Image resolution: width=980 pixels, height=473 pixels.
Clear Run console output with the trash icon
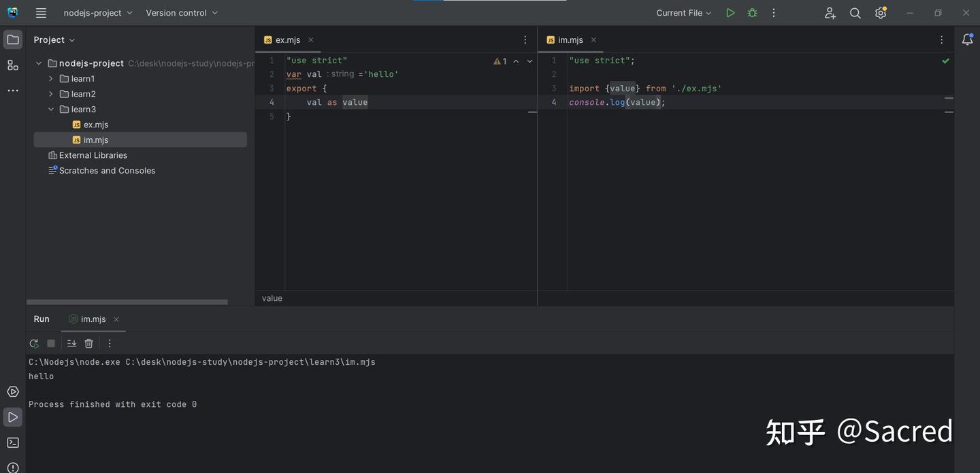click(x=88, y=344)
